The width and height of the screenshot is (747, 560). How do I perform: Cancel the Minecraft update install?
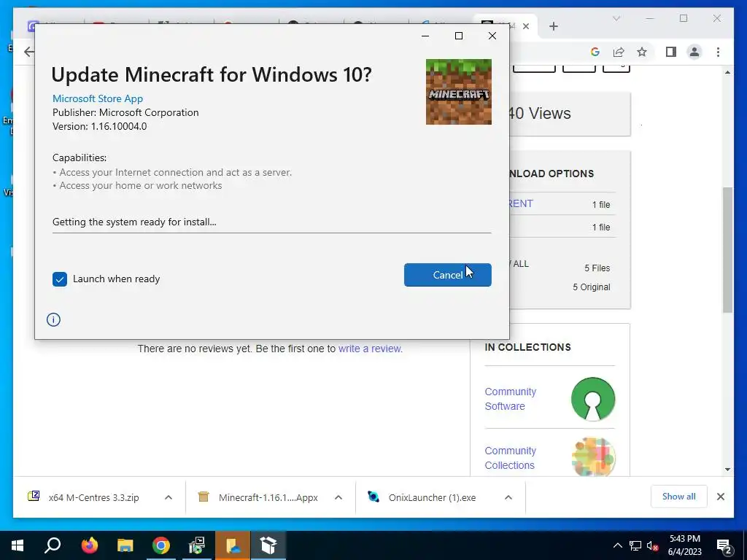click(x=447, y=275)
